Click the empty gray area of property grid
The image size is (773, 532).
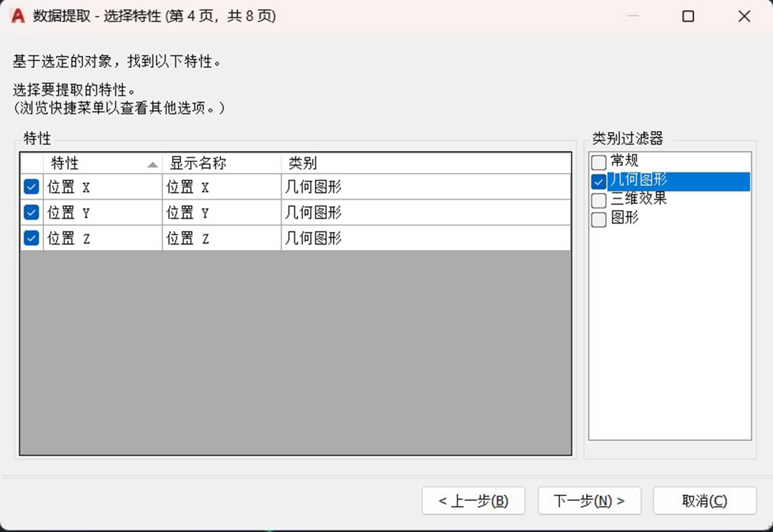(x=295, y=352)
